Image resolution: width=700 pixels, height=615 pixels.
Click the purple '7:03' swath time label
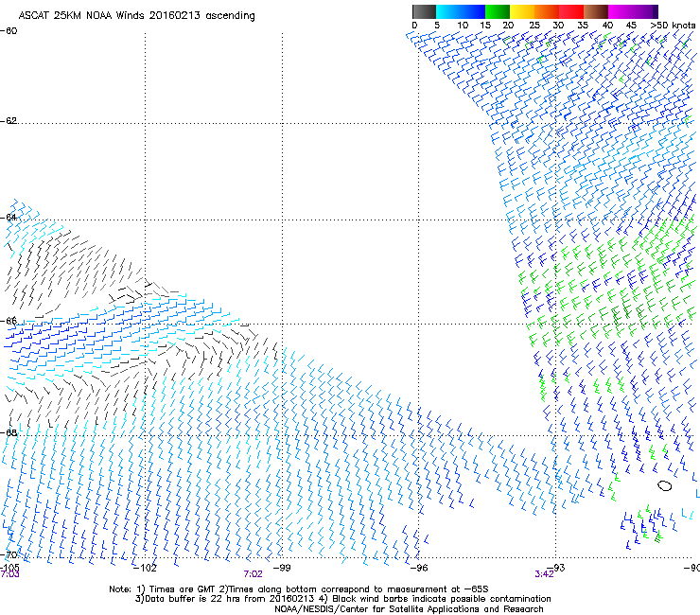pos(9,574)
